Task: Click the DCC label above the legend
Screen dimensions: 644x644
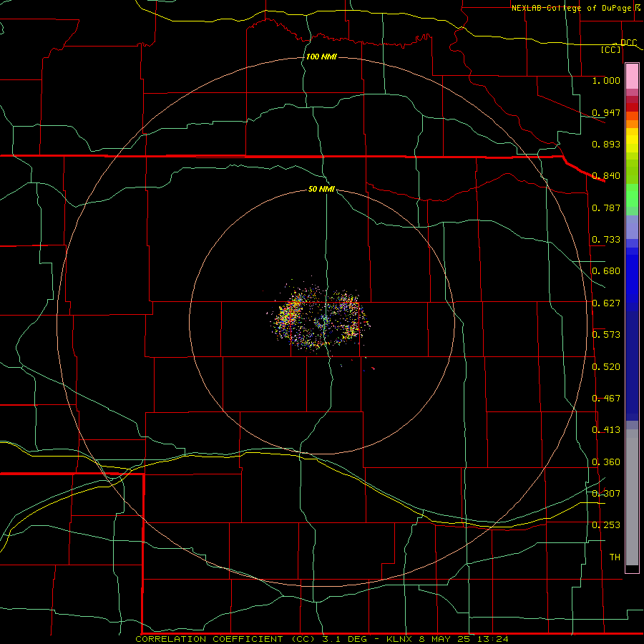Action: tap(628, 42)
